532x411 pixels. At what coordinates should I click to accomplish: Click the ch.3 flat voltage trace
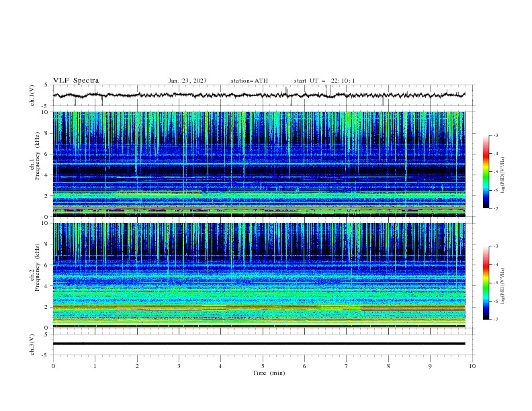pyautogui.click(x=259, y=344)
